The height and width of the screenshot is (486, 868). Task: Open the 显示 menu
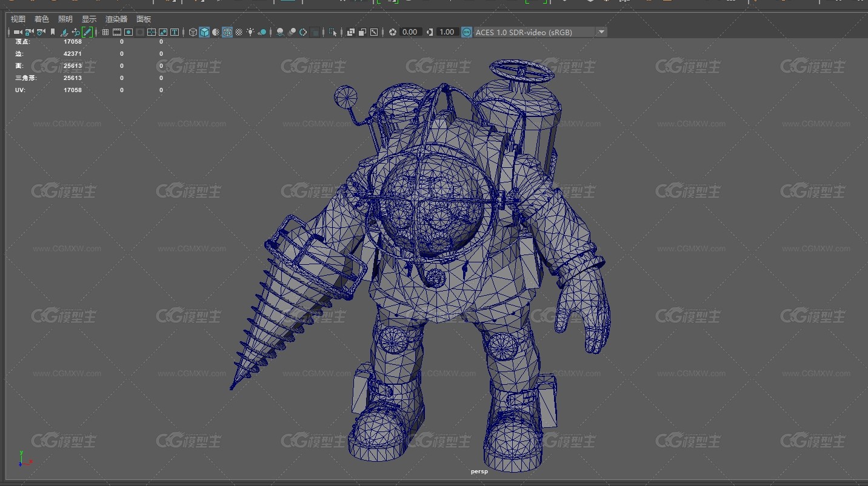89,19
